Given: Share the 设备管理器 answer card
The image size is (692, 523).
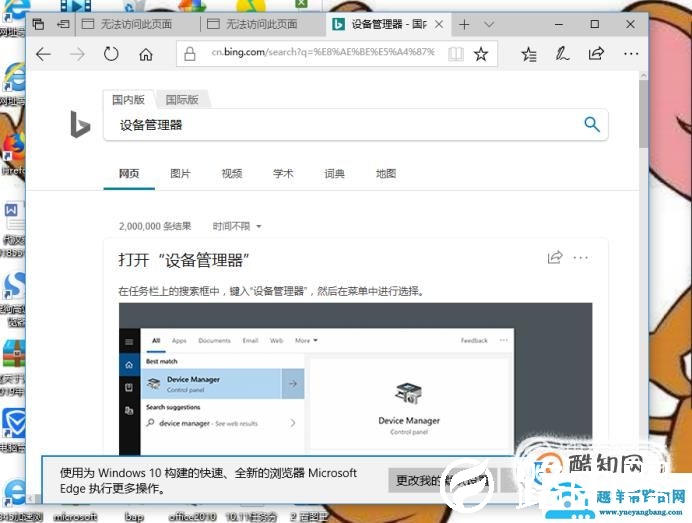Looking at the screenshot, I should [555, 257].
